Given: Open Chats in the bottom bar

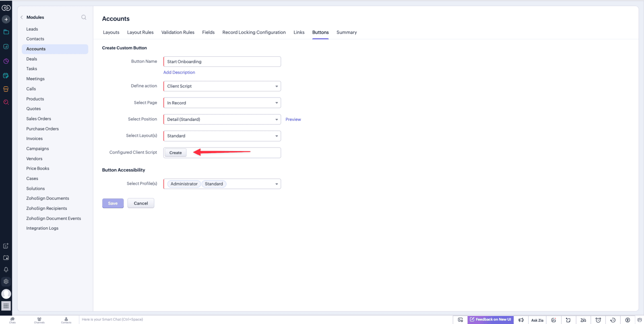Looking at the screenshot, I should click(12, 320).
